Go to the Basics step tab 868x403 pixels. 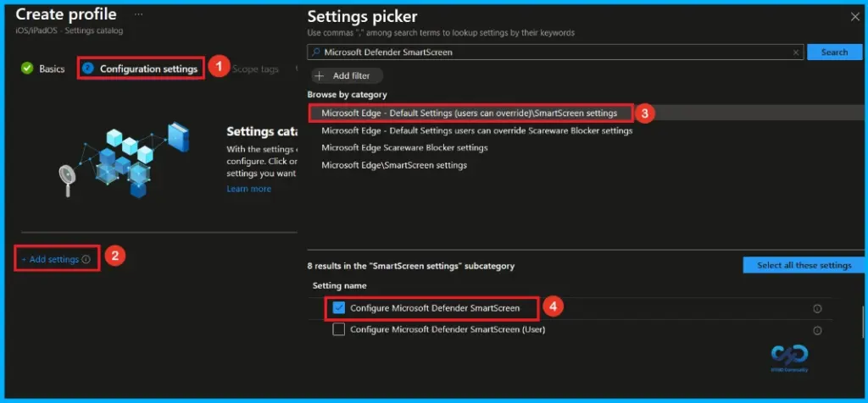click(42, 69)
